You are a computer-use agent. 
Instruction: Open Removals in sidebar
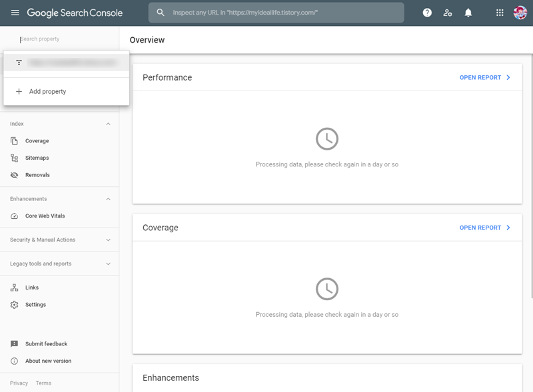(x=37, y=175)
